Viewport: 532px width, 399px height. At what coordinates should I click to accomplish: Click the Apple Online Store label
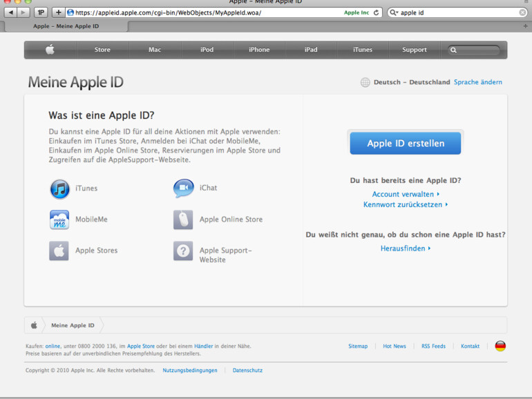click(231, 220)
